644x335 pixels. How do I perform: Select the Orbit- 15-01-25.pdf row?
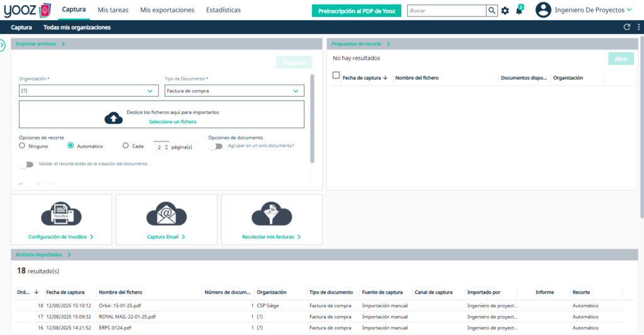[x=319, y=305]
